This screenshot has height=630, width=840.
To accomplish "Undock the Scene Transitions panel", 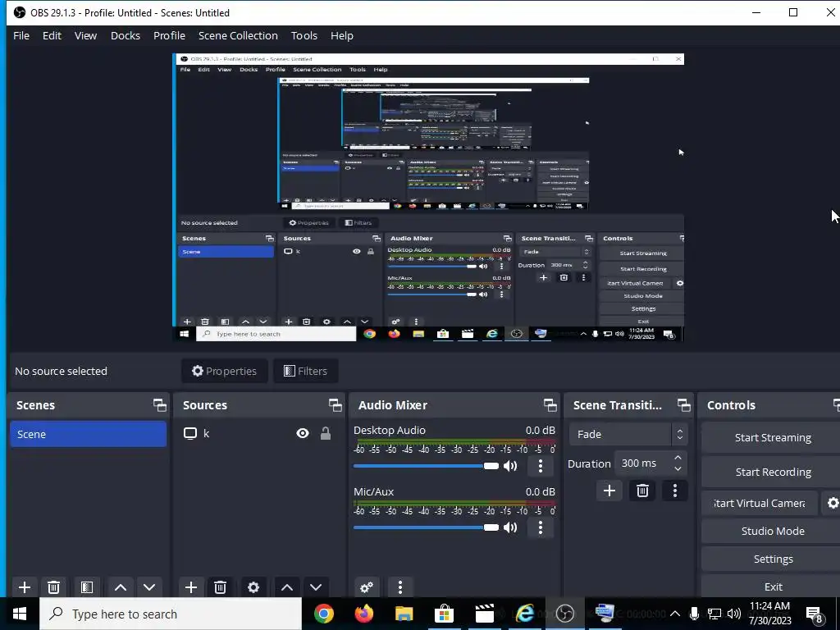I will coord(684,405).
